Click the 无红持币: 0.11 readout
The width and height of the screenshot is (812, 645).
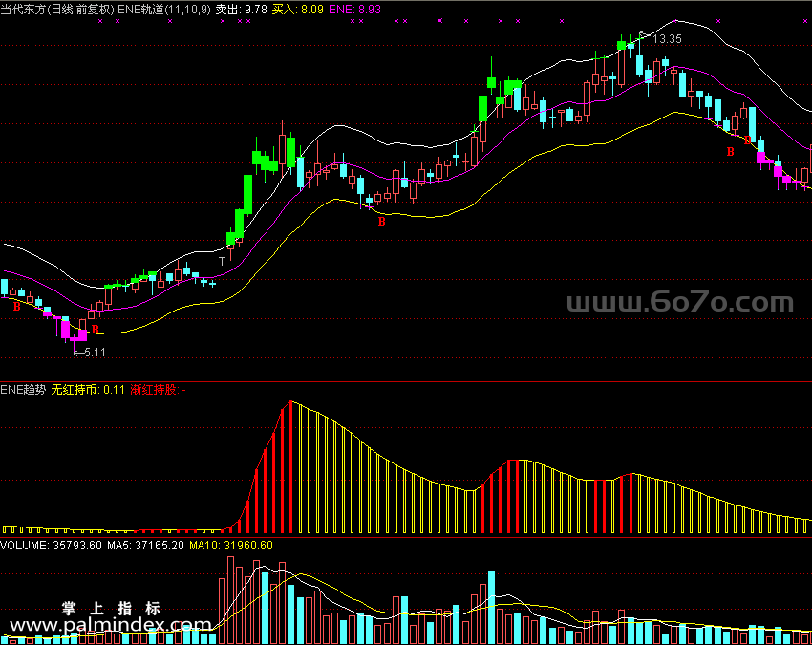88,390
